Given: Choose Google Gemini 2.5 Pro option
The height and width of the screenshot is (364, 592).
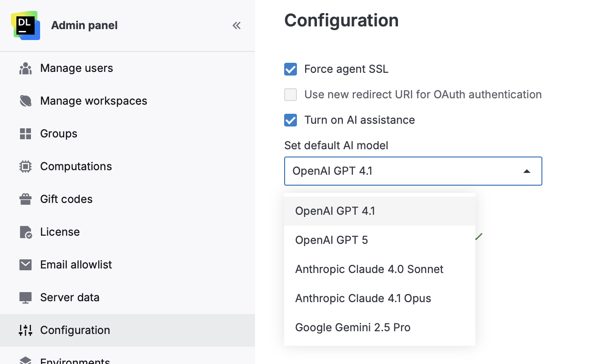Looking at the screenshot, I should (352, 327).
